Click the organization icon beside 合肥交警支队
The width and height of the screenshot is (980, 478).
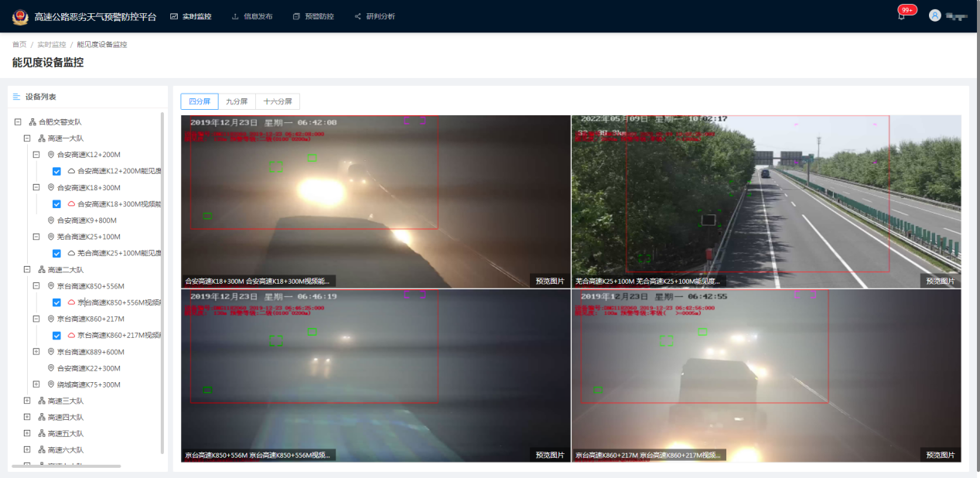[32, 122]
